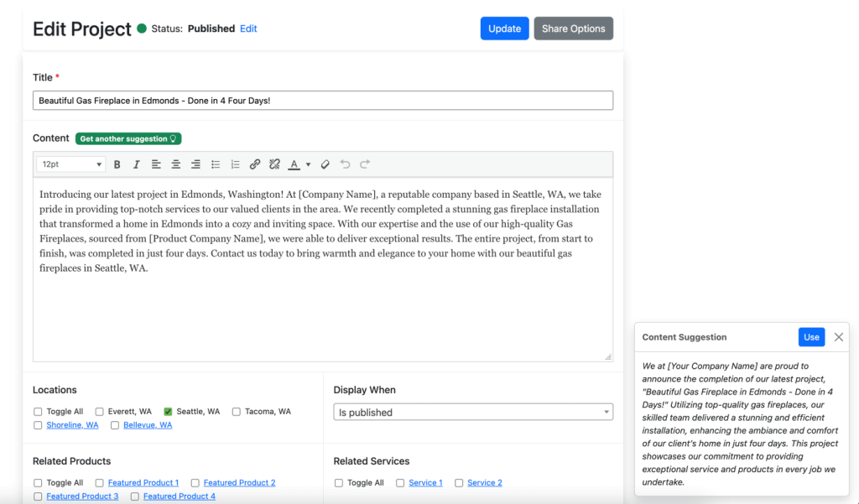Insert a bulleted list
The image size is (859, 504).
pyautogui.click(x=216, y=164)
